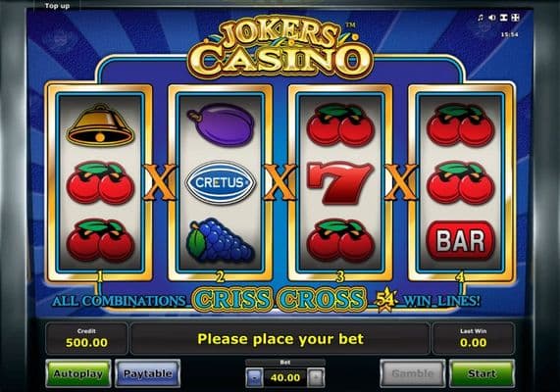
Task: Click the Credit 500.00 display
Action: 86,338
